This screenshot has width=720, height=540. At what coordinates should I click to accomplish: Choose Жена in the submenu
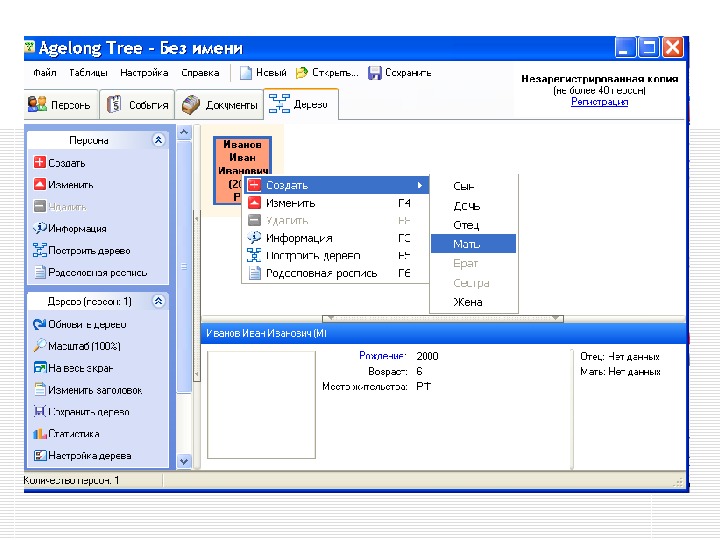tap(473, 302)
